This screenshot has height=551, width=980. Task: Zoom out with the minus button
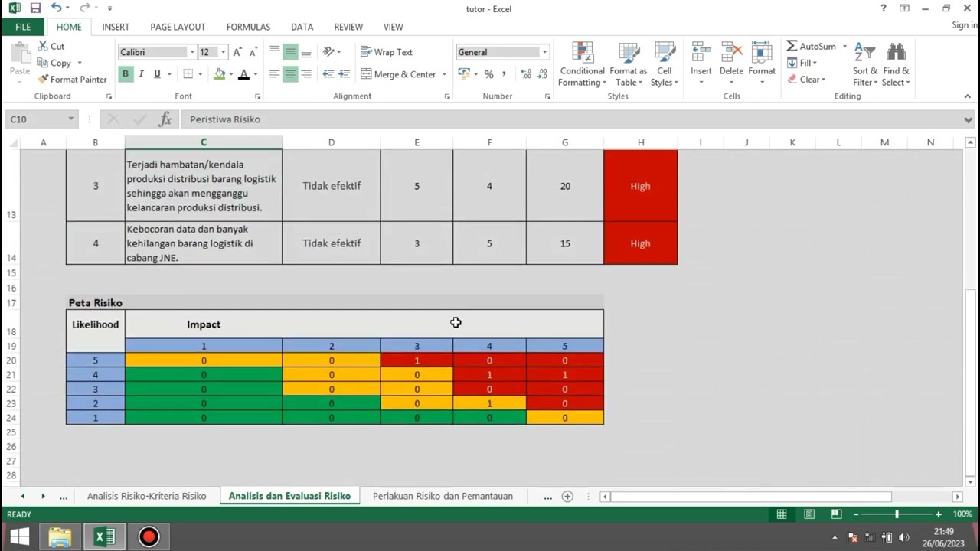856,514
